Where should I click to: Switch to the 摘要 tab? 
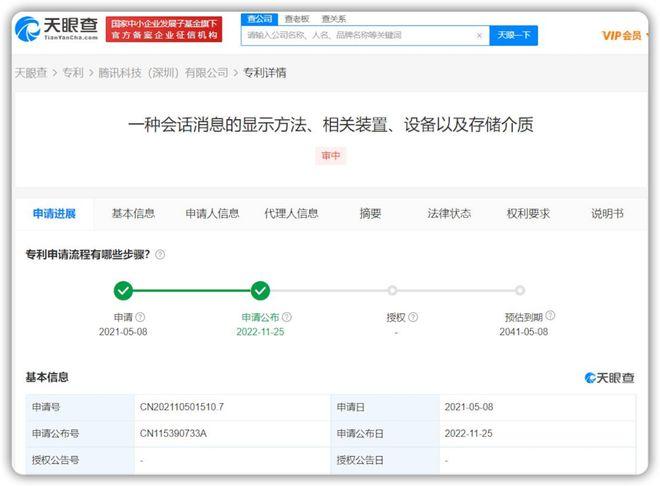coord(370,214)
